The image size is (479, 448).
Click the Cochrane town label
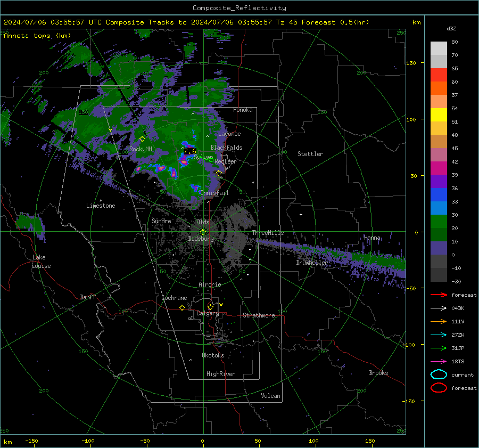pos(174,298)
